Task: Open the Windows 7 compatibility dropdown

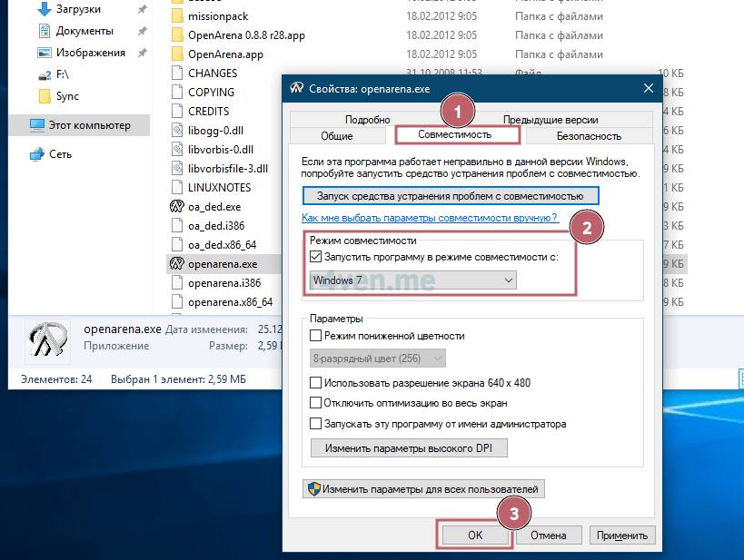Action: pyautogui.click(x=412, y=280)
